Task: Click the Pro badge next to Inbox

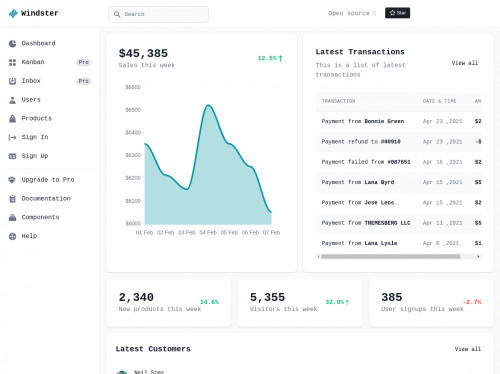Action: (x=84, y=81)
